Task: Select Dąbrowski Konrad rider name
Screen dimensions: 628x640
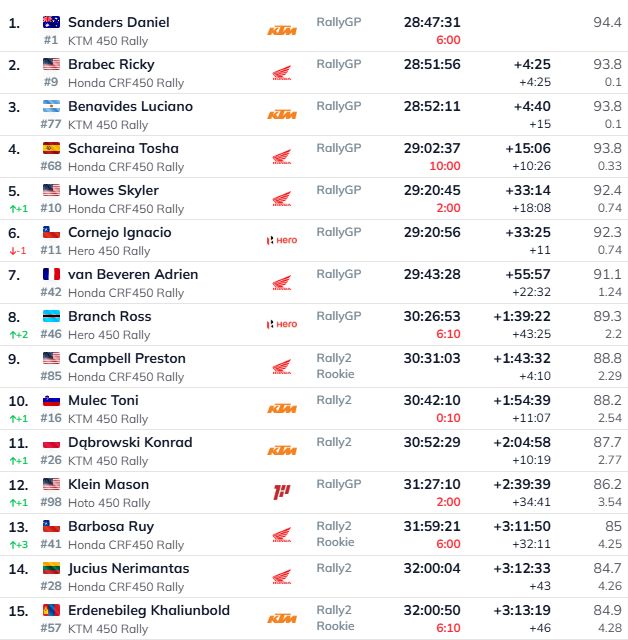Action: [x=129, y=442]
